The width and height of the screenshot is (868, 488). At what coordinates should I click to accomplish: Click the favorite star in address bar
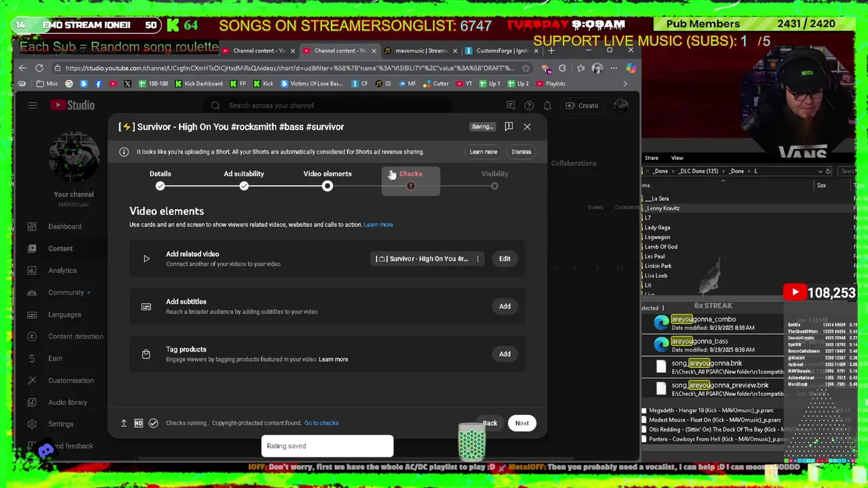click(x=526, y=68)
